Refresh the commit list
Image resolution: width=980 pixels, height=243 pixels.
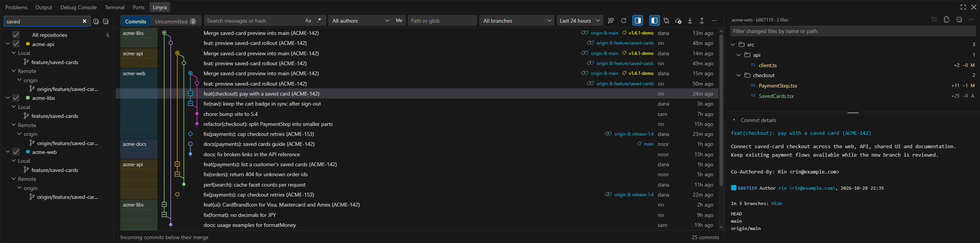pyautogui.click(x=623, y=21)
